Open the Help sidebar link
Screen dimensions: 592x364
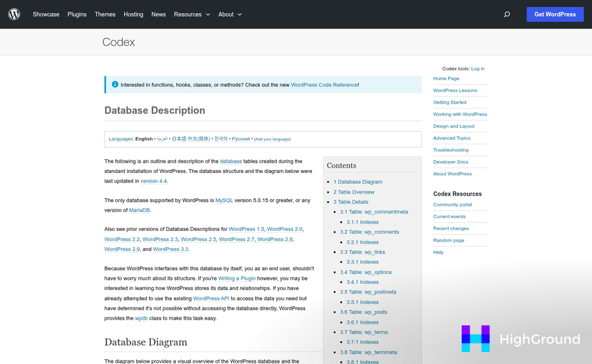[x=438, y=253]
